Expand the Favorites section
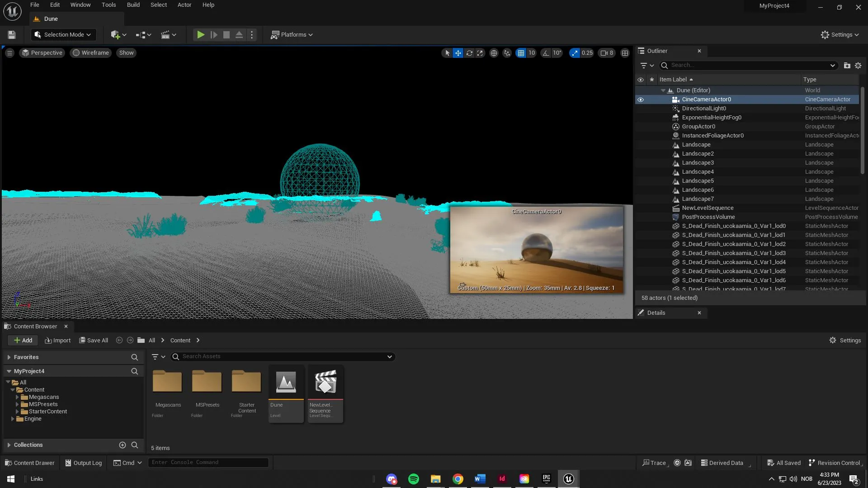 click(9, 357)
